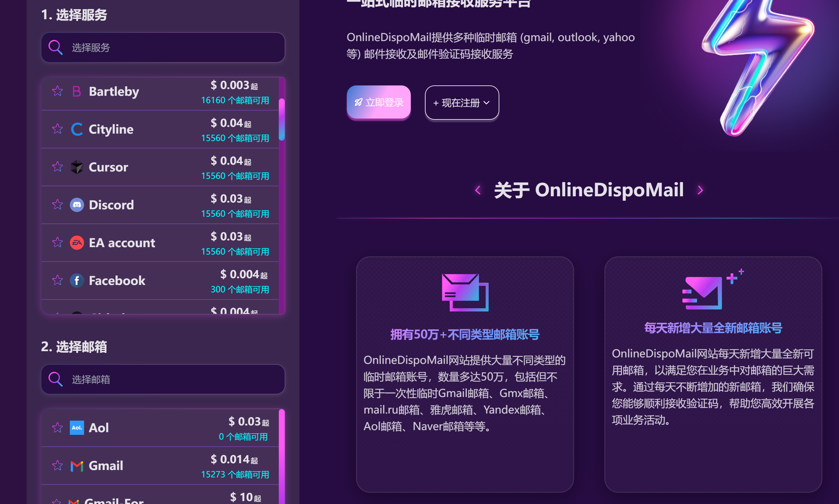Expand the 现在注册 dropdown
The width and height of the screenshot is (839, 504).
pos(462,103)
